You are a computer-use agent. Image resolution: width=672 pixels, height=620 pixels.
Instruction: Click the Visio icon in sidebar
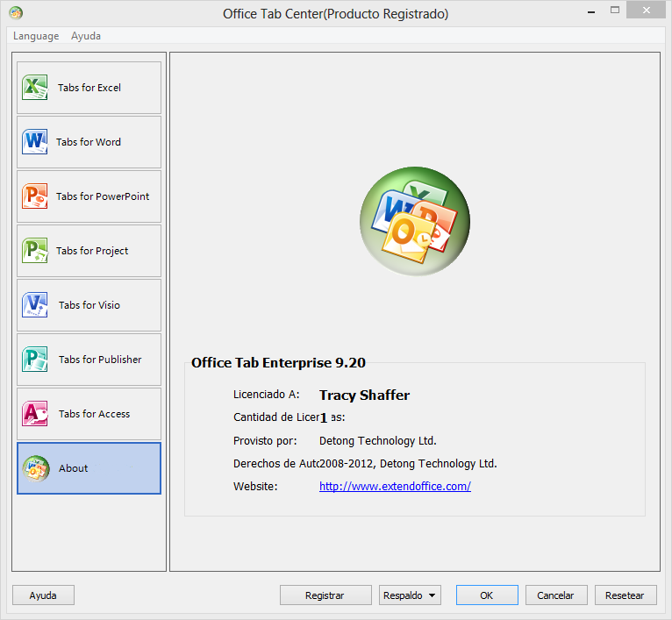(35, 305)
